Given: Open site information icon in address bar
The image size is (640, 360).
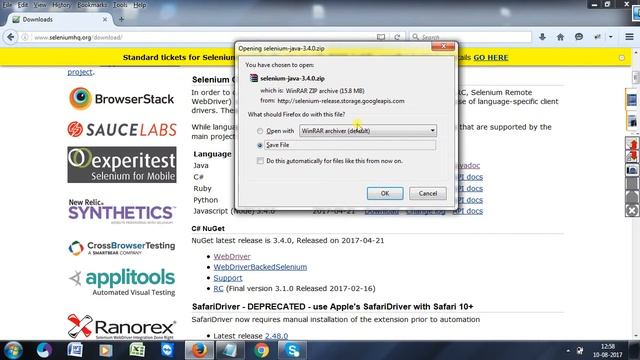Looking at the screenshot, I should coord(25,37).
